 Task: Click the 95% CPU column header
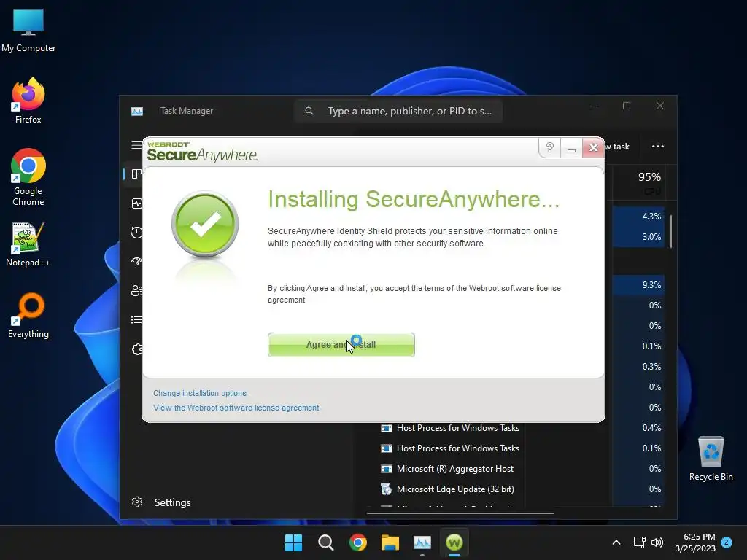pos(638,182)
